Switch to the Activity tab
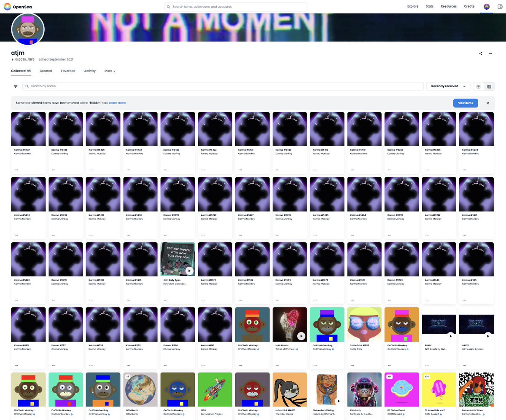 point(90,71)
